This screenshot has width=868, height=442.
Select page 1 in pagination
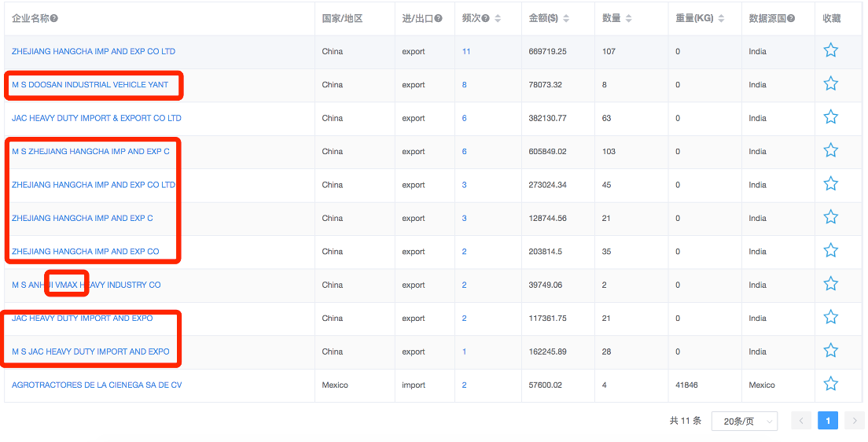828,421
